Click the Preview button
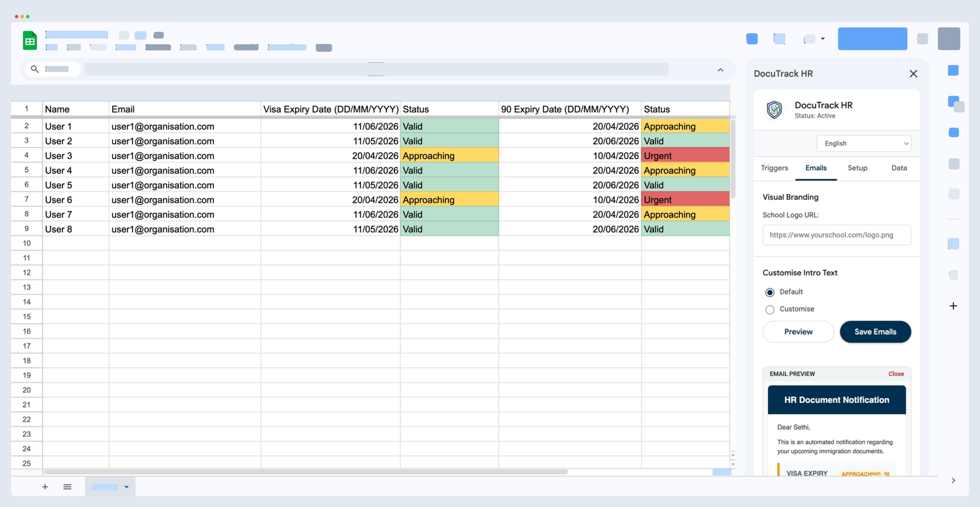Screen dimensions: 980x507 (x=798, y=332)
